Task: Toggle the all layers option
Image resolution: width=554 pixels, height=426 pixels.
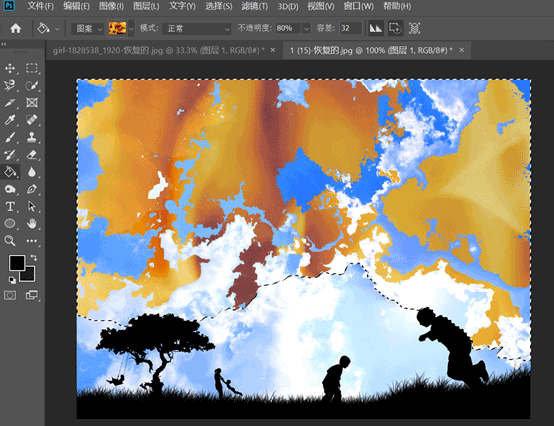Action: pos(414,28)
